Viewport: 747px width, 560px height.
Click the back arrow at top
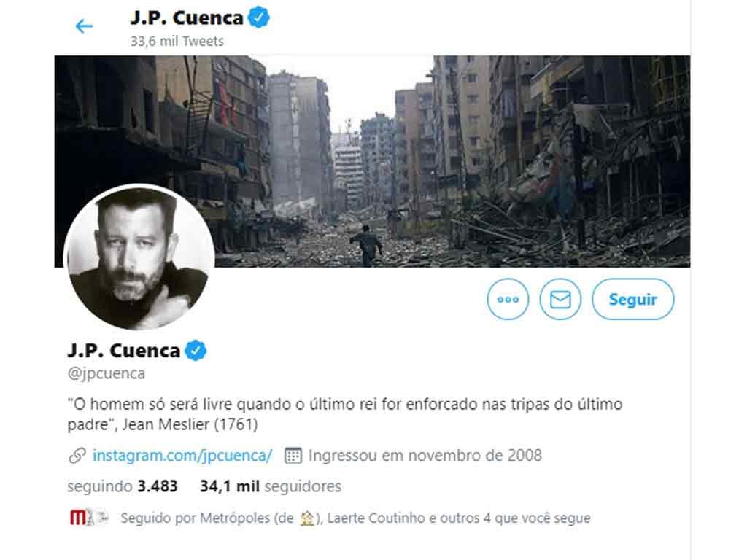click(x=85, y=27)
